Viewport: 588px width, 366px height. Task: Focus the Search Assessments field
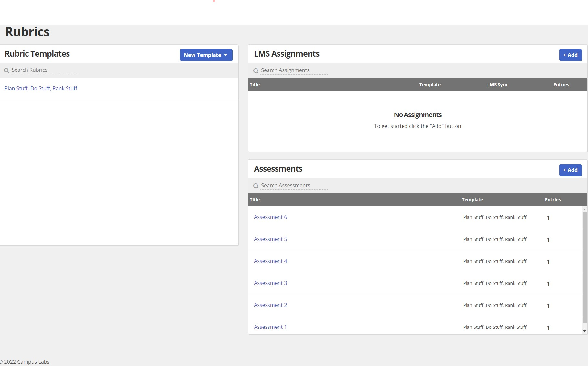click(x=294, y=186)
